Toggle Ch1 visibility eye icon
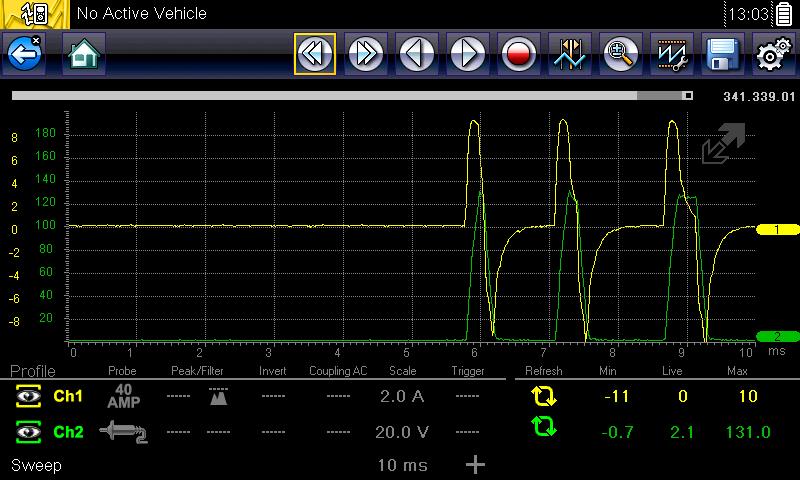 pyautogui.click(x=26, y=397)
